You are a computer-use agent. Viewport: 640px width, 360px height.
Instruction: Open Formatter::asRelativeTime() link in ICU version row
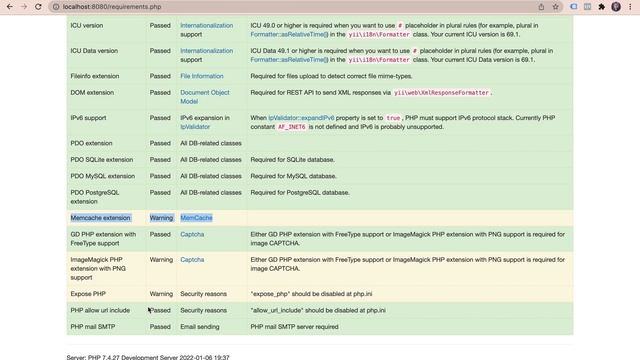[x=289, y=34]
